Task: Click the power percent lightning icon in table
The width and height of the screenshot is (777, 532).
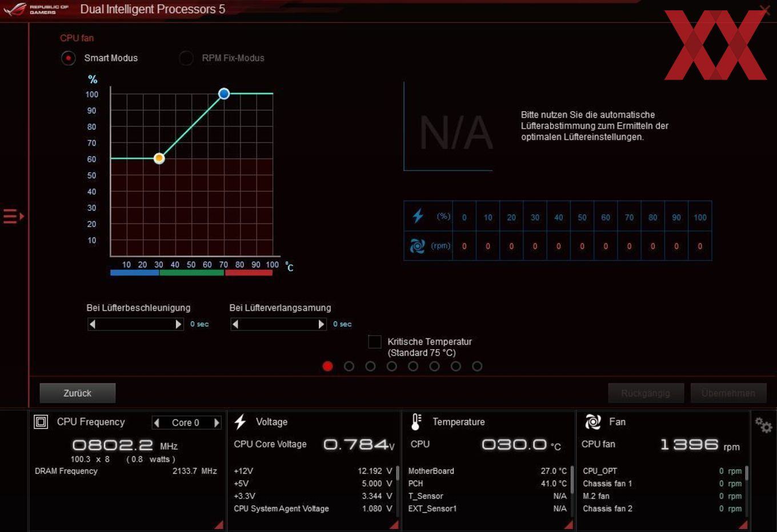Action: point(418,216)
